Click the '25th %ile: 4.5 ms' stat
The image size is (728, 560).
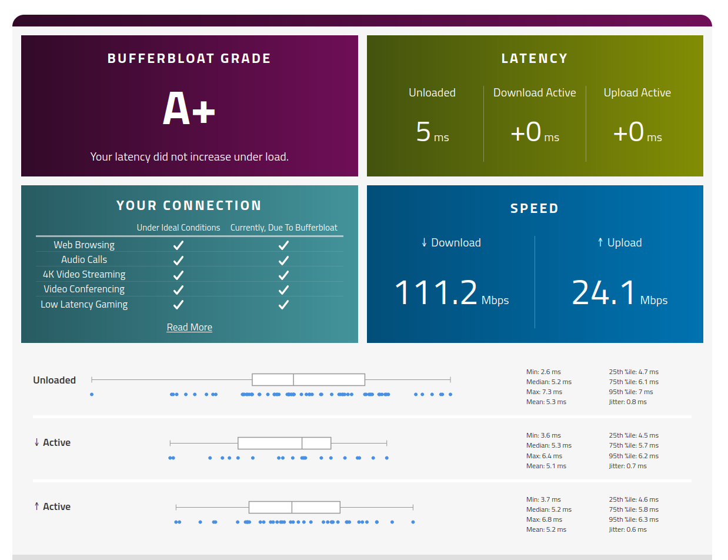tap(633, 435)
